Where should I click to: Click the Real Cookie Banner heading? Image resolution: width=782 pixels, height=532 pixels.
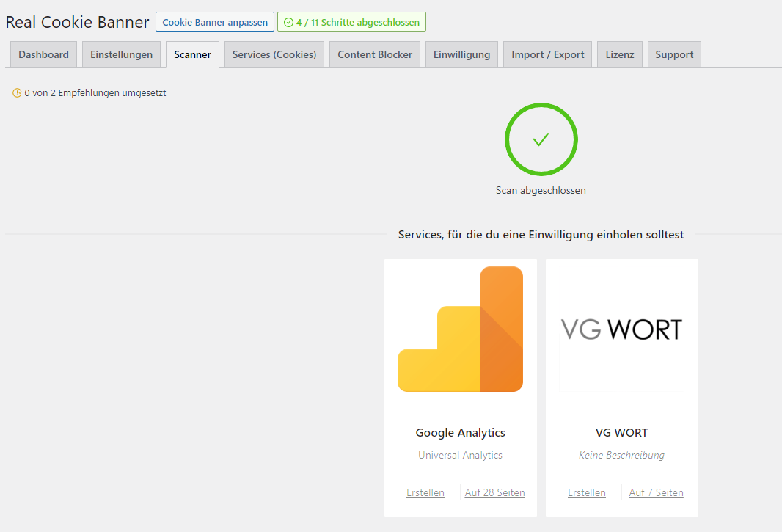77,22
